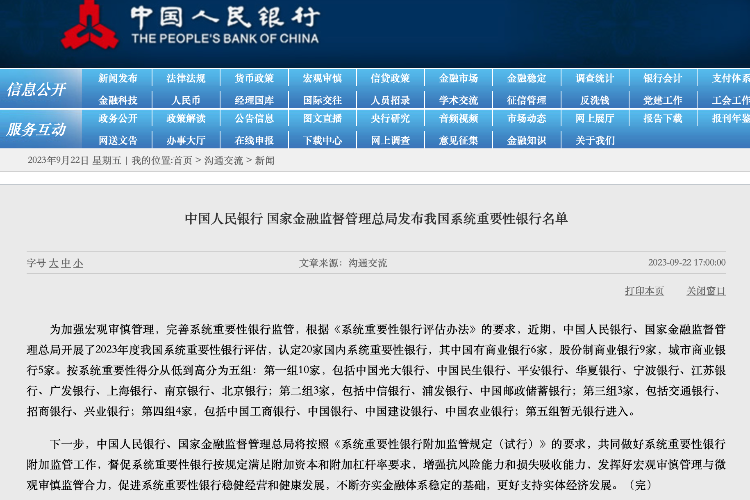Click the timestamp 2023-09-22 17:00:00

[687, 262]
